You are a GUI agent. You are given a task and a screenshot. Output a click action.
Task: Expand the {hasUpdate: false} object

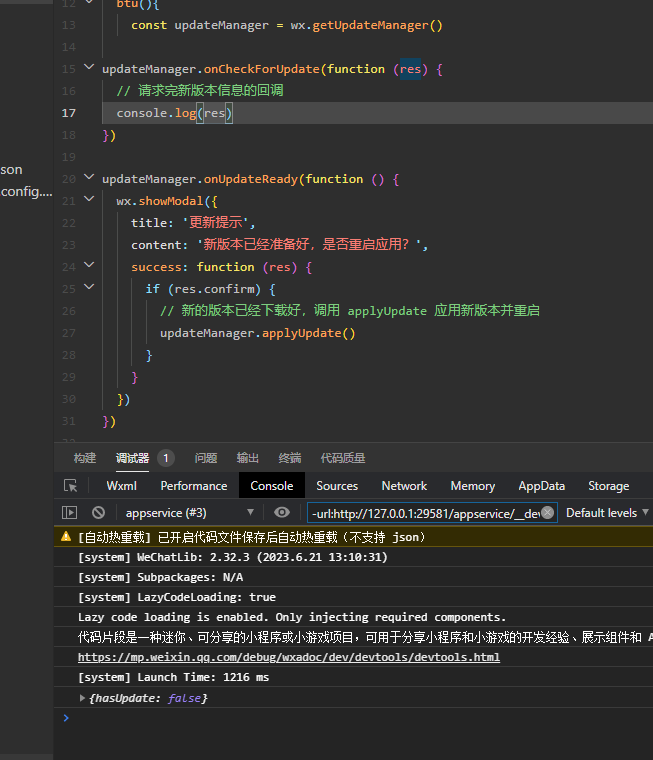pos(82,698)
